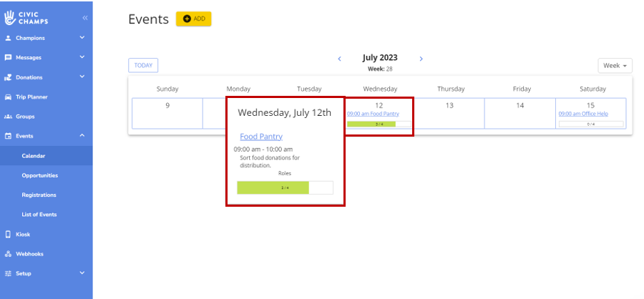Collapse sidebar with double chevron icon
The height and width of the screenshot is (299, 644).
[x=84, y=17]
